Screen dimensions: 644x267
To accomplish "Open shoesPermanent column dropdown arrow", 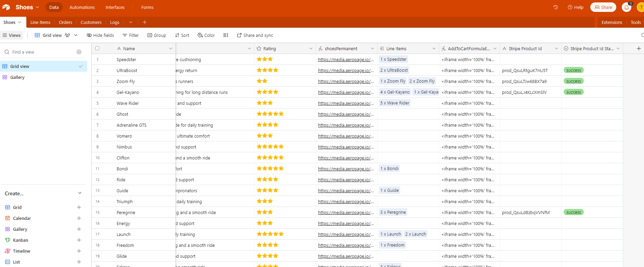I will (x=372, y=48).
